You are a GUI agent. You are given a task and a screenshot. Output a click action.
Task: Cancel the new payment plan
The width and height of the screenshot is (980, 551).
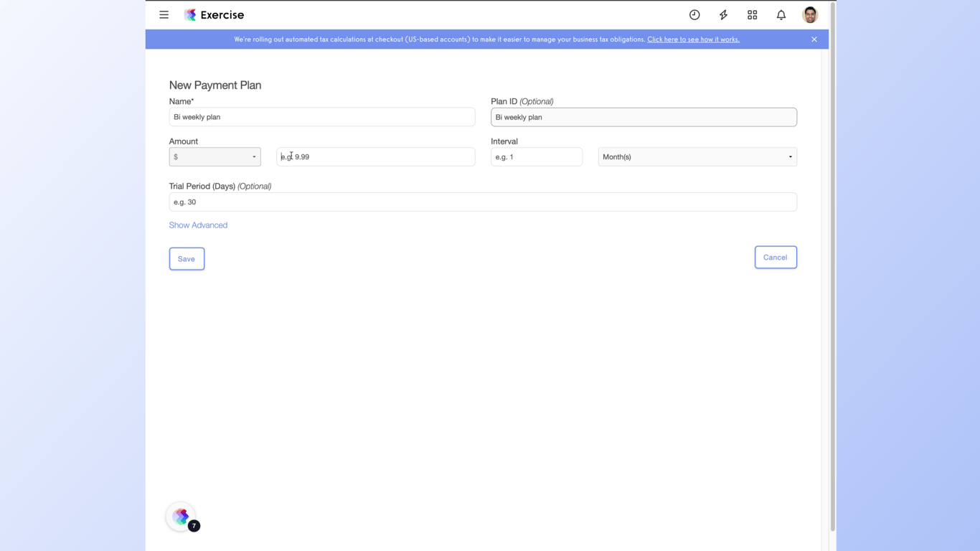(x=776, y=258)
